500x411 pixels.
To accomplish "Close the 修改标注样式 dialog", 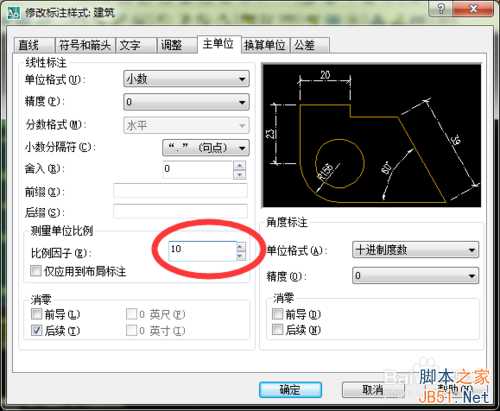I will 474,9.
